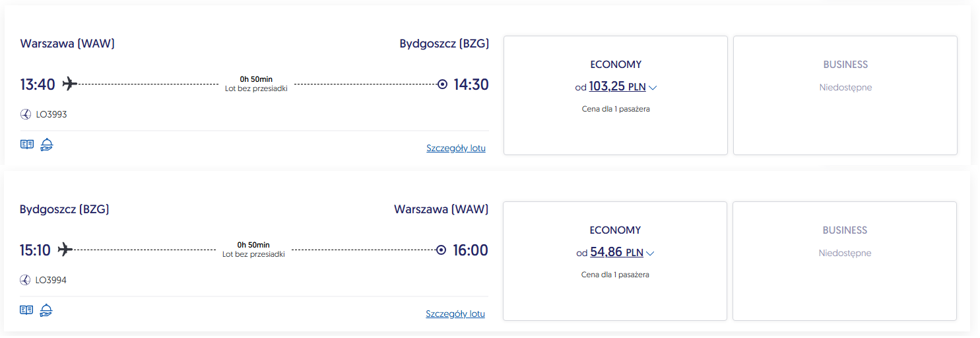Click the arrival marker icon before 14:30
This screenshot has width=980, height=338.
pos(442,84)
